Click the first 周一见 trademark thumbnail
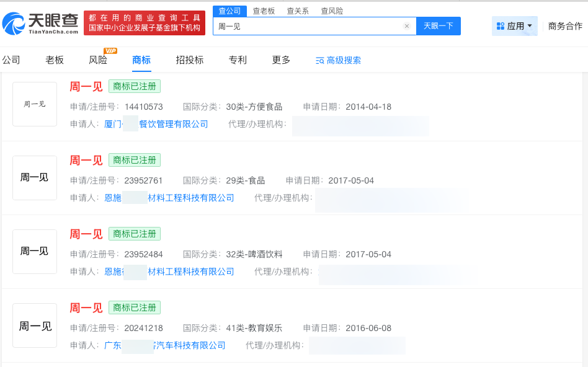Screen dimensions: 588x367 click(34, 104)
